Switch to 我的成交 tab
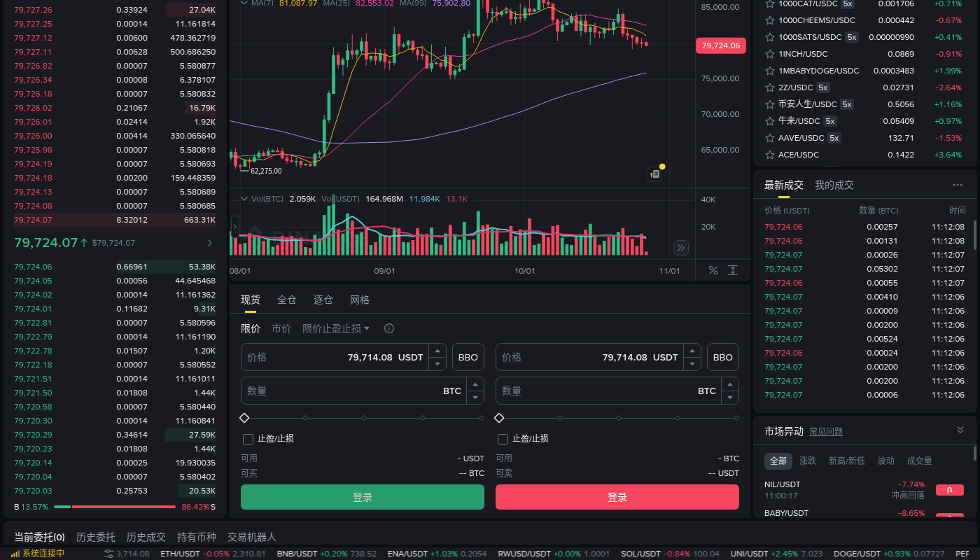Image resolution: width=980 pixels, height=560 pixels. 834,185
